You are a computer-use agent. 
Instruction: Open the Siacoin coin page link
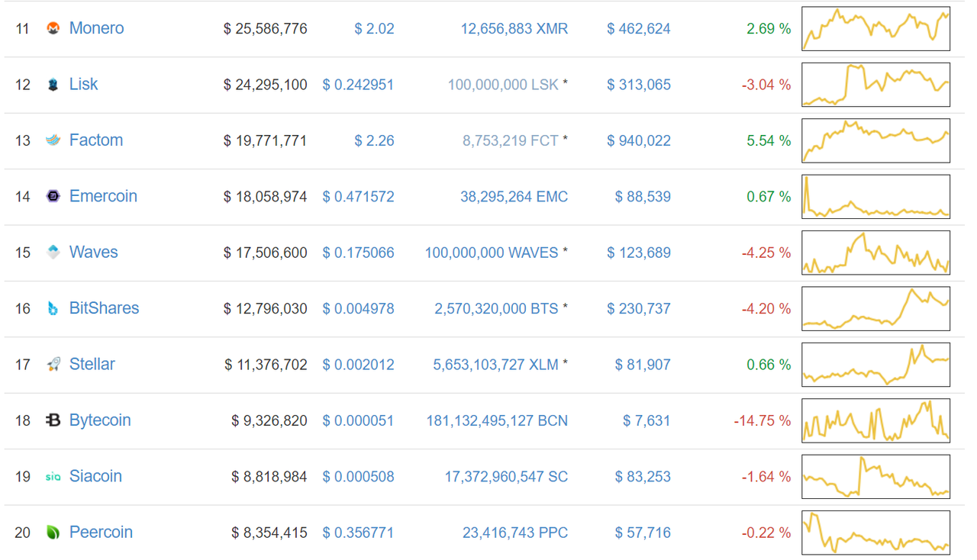pos(95,476)
